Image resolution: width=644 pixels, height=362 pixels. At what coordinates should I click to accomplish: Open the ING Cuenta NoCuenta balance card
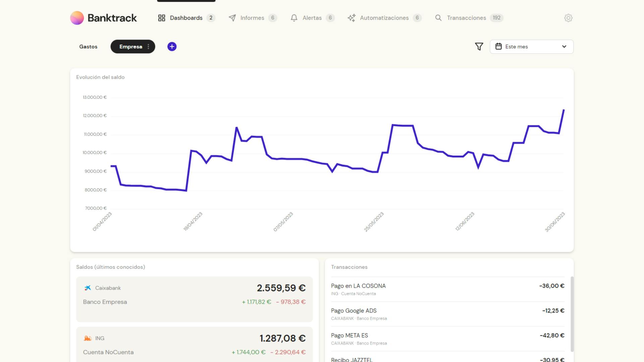tap(195, 345)
